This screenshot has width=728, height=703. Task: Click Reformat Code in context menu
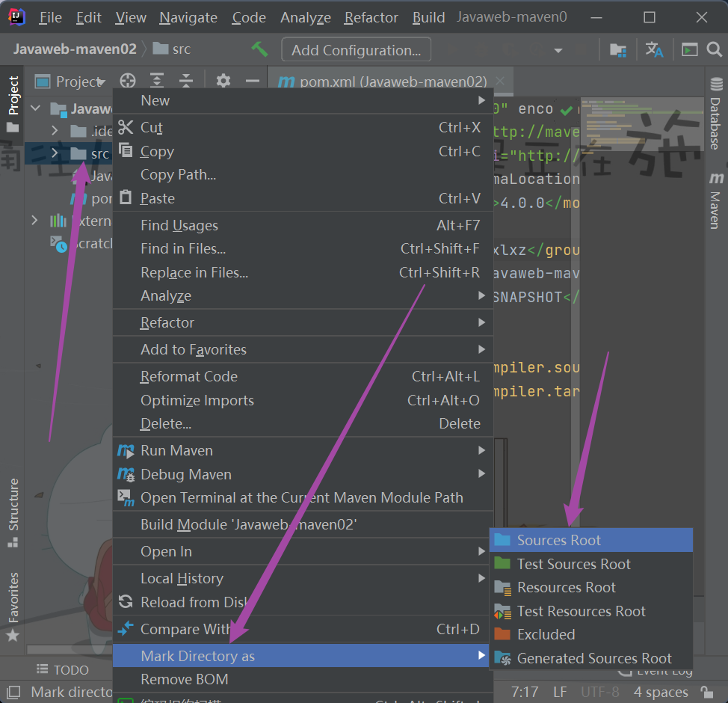click(303, 376)
